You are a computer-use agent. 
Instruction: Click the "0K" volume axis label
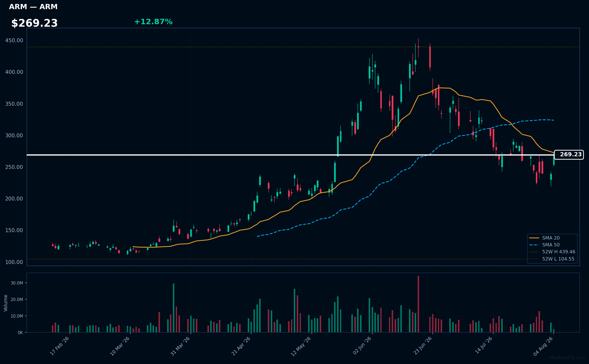(x=20, y=333)
